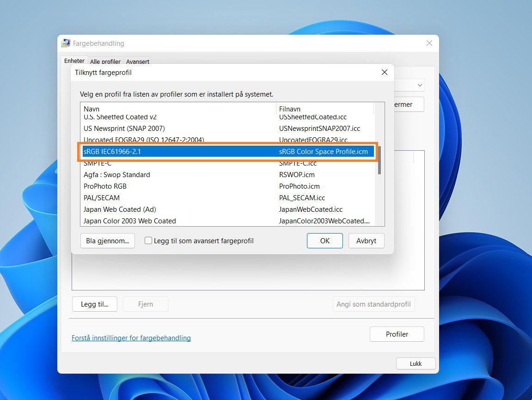Close the Fargebehandling window
The width and height of the screenshot is (532, 400).
tap(429, 43)
